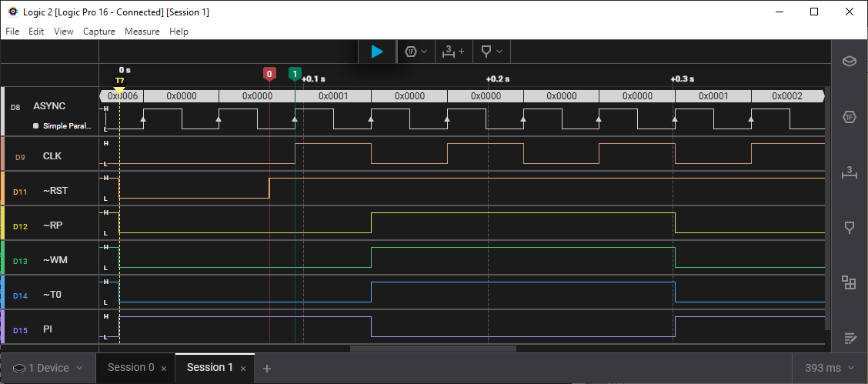Viewport: 868px width, 384px height.
Task: Expand the analyzer dropdown in toolbar
Action: coord(416,52)
